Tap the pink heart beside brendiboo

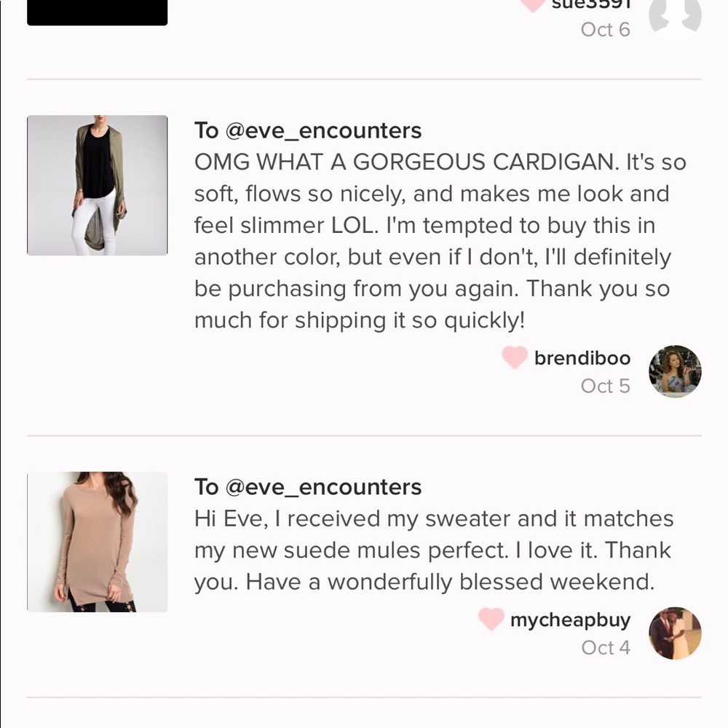[515, 357]
